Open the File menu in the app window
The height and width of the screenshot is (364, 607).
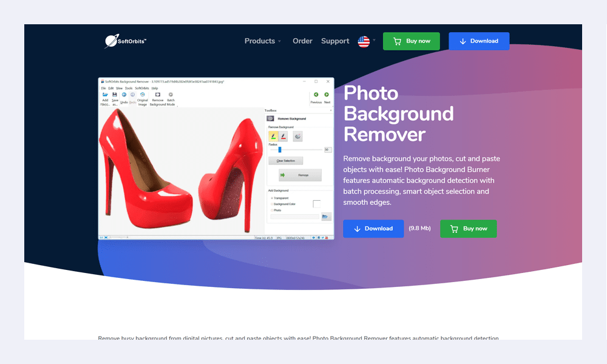pos(103,88)
